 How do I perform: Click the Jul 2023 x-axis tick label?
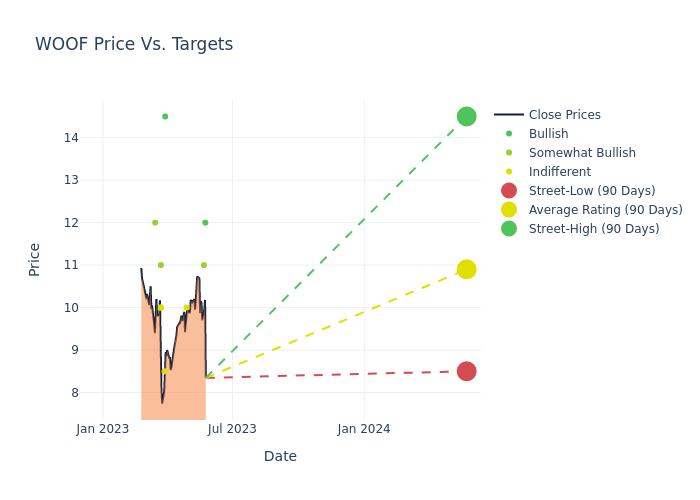(233, 429)
